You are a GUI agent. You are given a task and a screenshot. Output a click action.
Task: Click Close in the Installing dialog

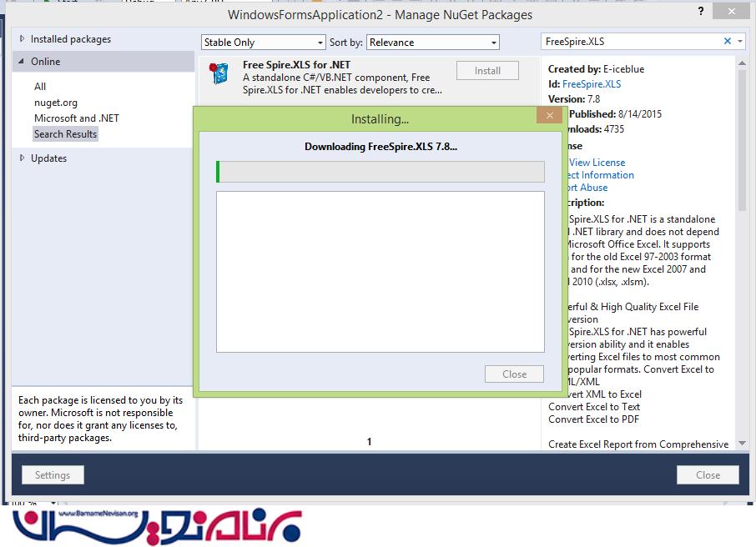(x=514, y=374)
